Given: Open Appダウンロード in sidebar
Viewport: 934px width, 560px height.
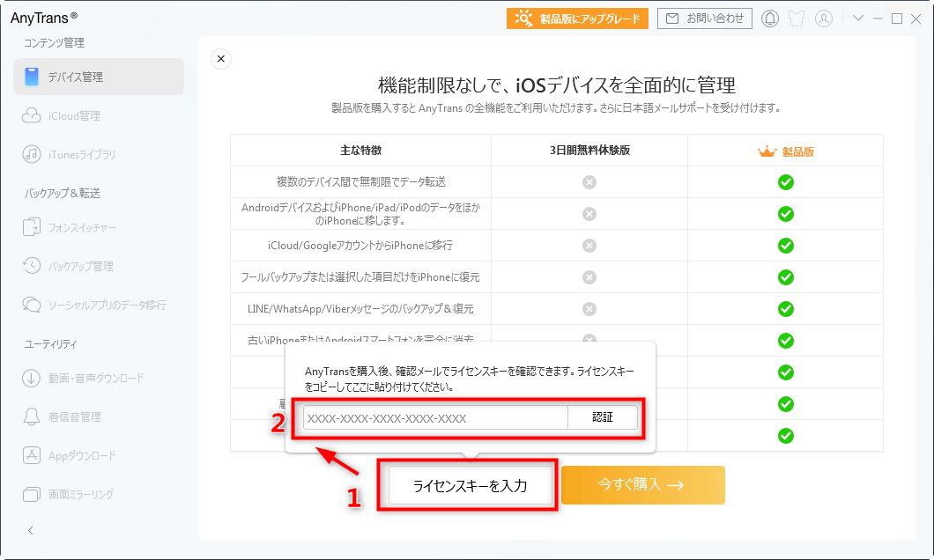Looking at the screenshot, I should [x=82, y=455].
